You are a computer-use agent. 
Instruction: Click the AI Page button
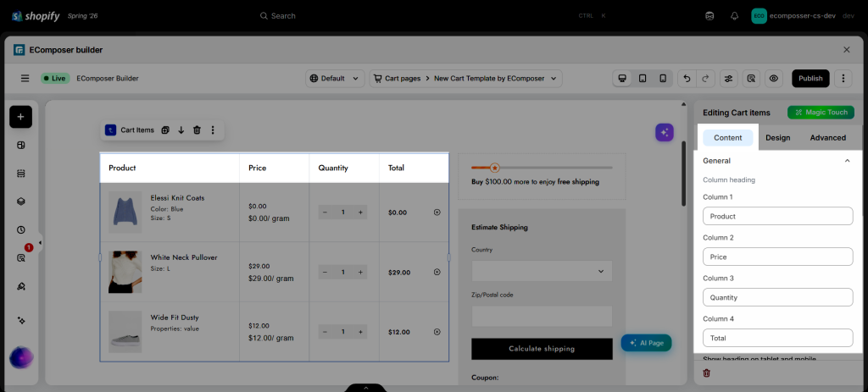coord(646,343)
